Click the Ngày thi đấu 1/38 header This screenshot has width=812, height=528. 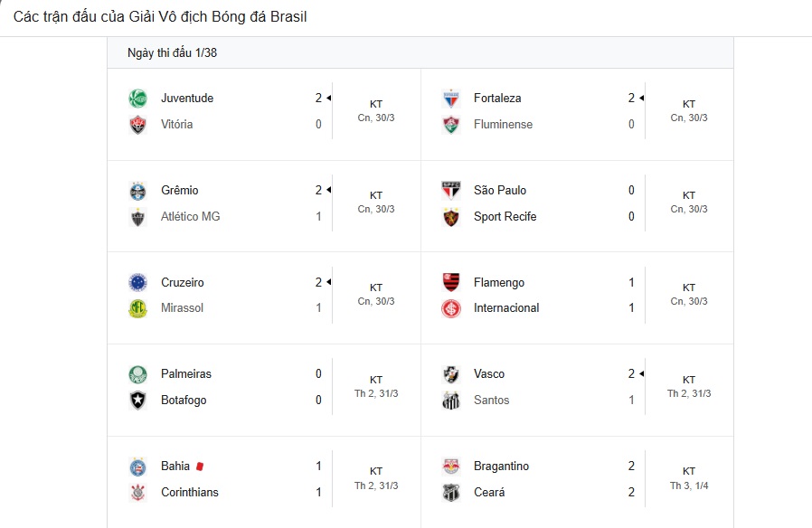(172, 52)
